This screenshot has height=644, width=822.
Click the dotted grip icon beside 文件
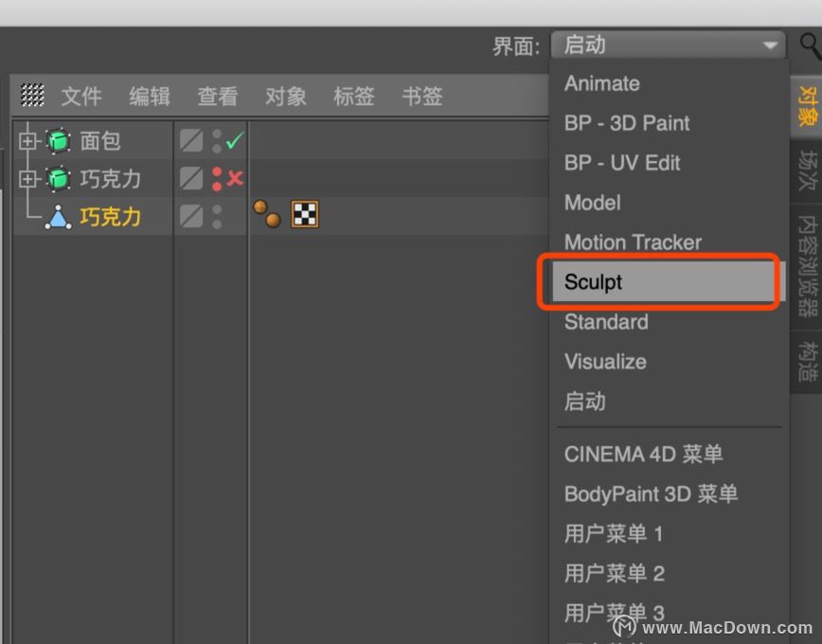point(32,96)
